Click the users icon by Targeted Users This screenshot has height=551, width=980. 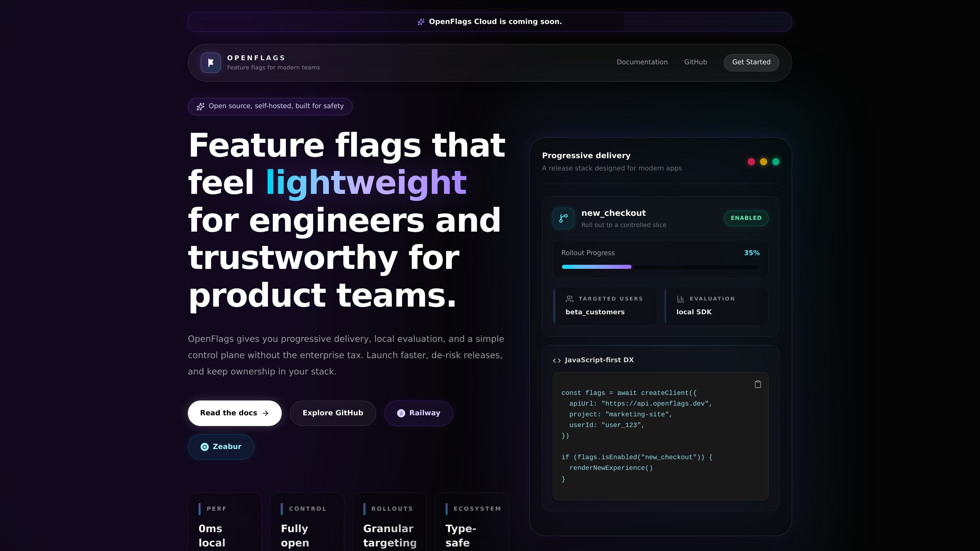coord(570,299)
